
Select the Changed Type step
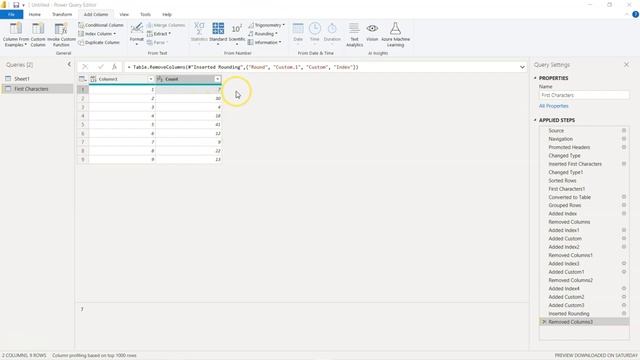point(564,156)
